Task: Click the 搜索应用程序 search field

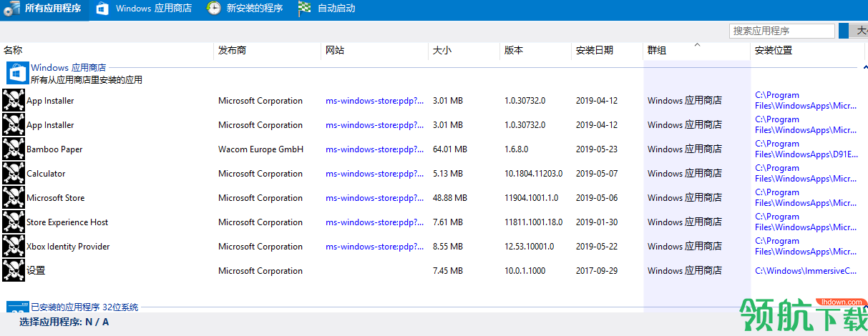Action: click(782, 31)
